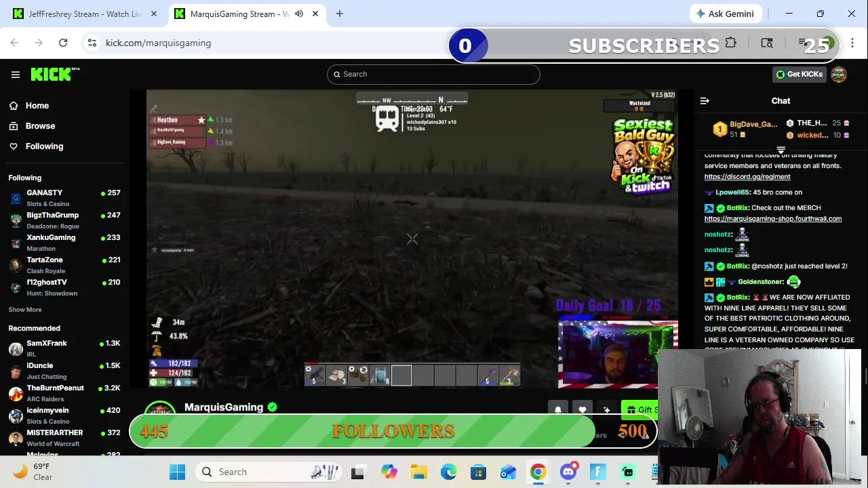Open MISTERARTHER recommended channel

pos(65,438)
